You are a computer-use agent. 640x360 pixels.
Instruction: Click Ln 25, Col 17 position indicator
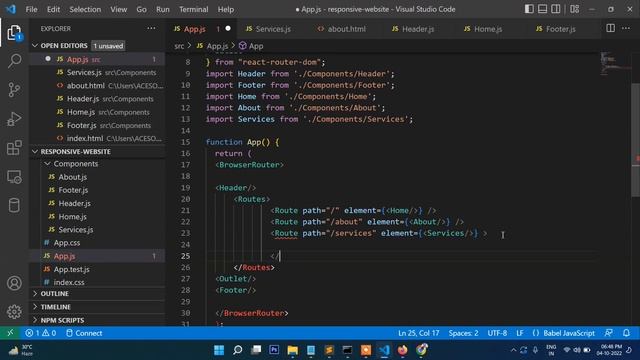419,333
